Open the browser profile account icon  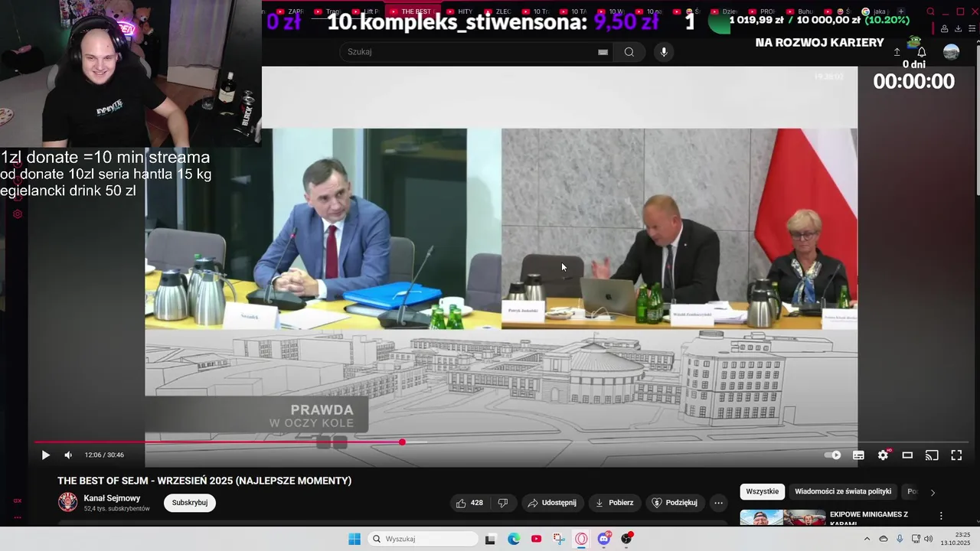[945, 29]
